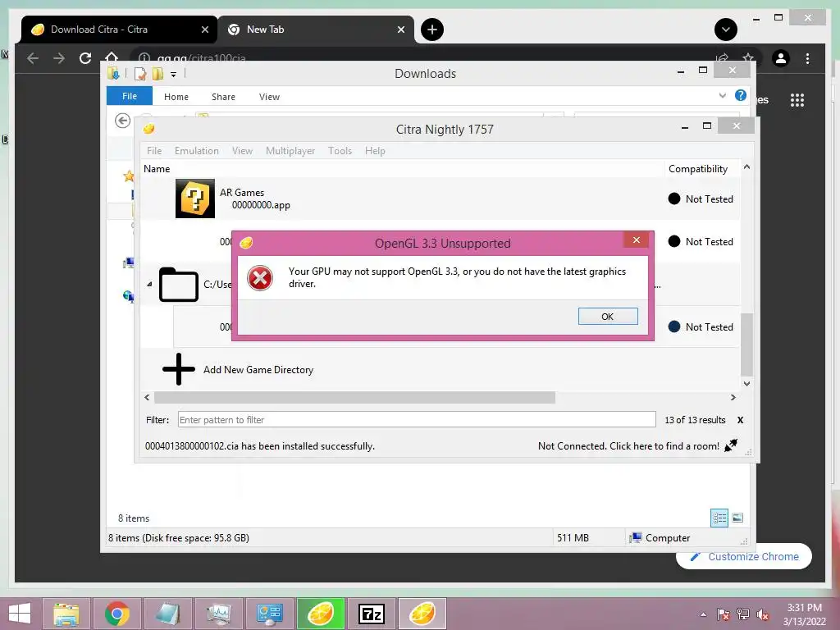840x630 pixels.
Task: Switch Downloads to large icons view
Action: [x=737, y=518]
